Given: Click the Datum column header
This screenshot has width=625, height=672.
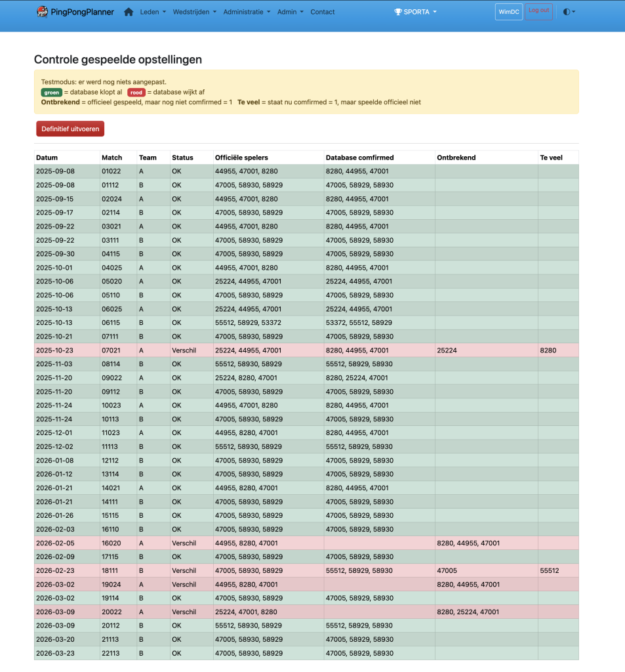Looking at the screenshot, I should pyautogui.click(x=47, y=157).
